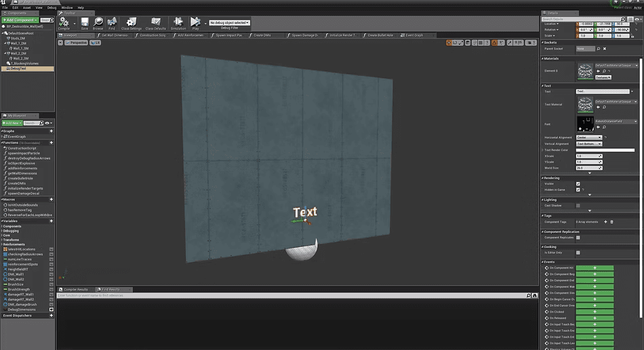Switch to the Event Graph tab

pos(412,35)
